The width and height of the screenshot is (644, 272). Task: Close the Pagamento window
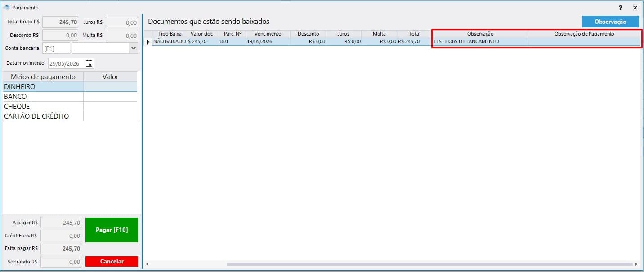(635, 8)
